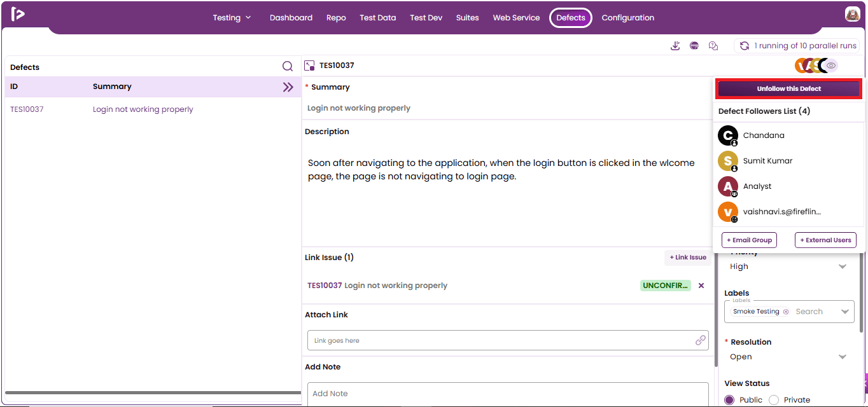Click the search icon in Defects panel
Image resolution: width=868 pixels, height=407 pixels.
coord(288,66)
